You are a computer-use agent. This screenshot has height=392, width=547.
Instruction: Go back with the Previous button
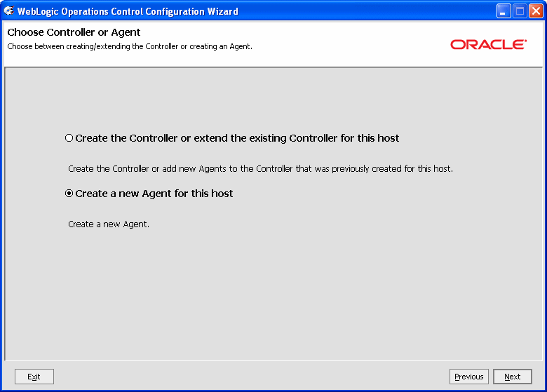(x=469, y=377)
